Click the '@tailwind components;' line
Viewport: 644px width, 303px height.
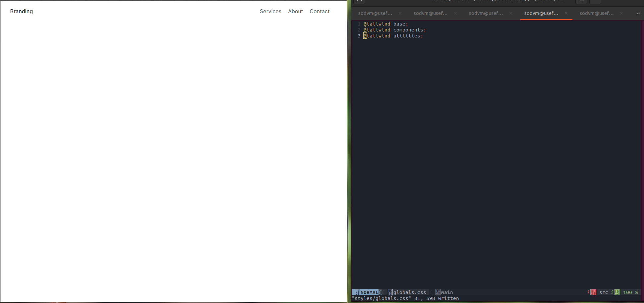pos(395,30)
